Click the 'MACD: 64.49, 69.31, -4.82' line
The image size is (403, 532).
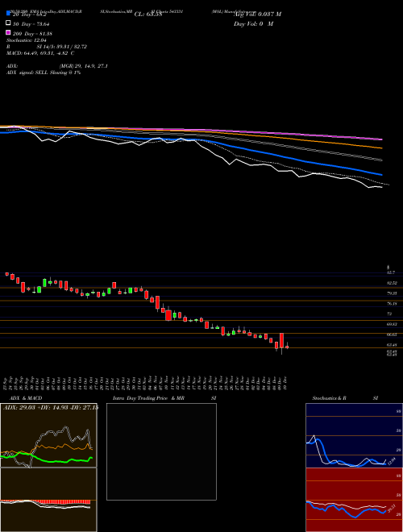(39, 53)
